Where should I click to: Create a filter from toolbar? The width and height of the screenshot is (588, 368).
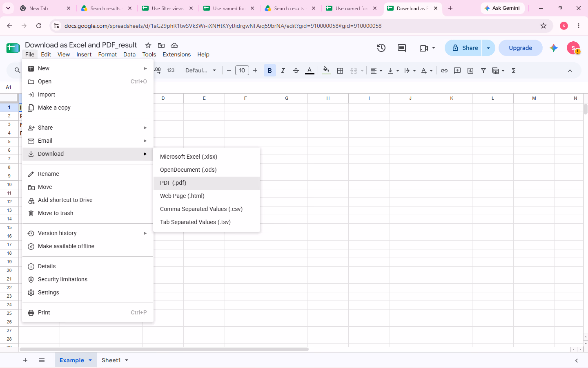pyautogui.click(x=483, y=71)
